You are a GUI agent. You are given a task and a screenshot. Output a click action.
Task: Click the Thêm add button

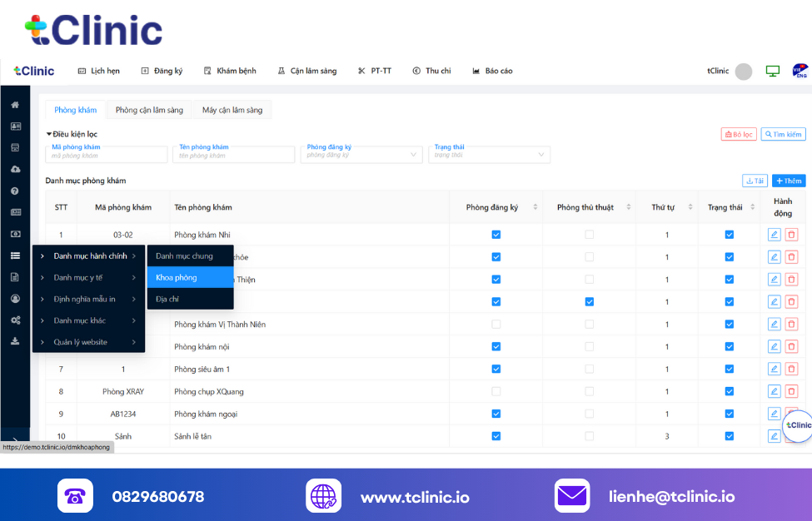tap(789, 181)
